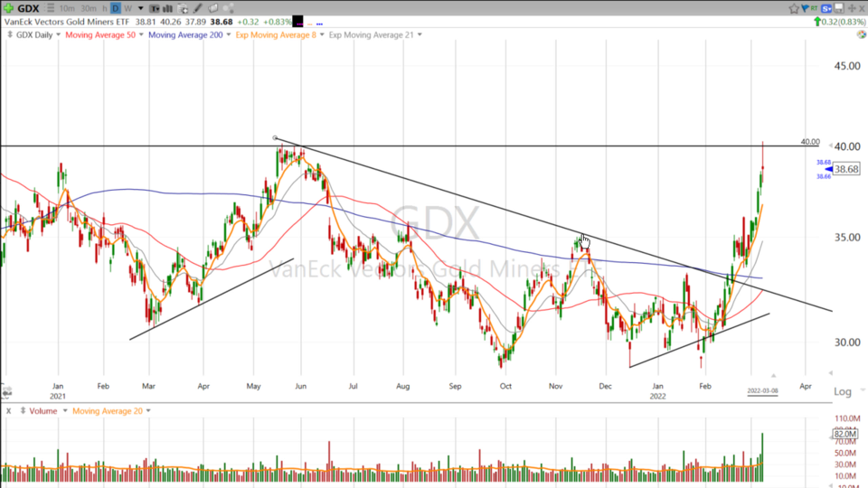Click the Moving Average 200 label

(185, 34)
